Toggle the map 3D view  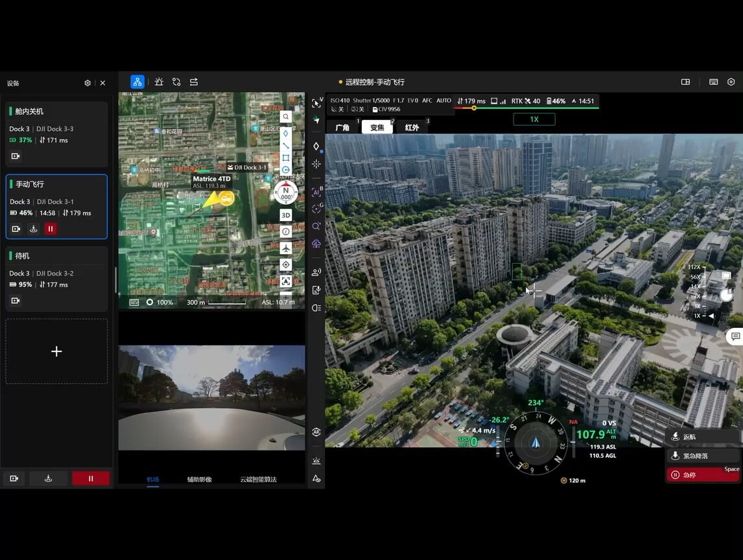pyautogui.click(x=286, y=215)
